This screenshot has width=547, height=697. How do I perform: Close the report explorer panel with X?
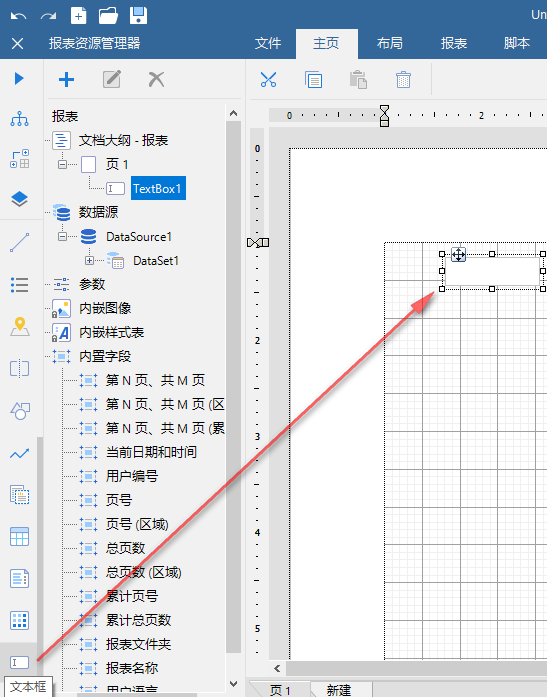coord(17,44)
